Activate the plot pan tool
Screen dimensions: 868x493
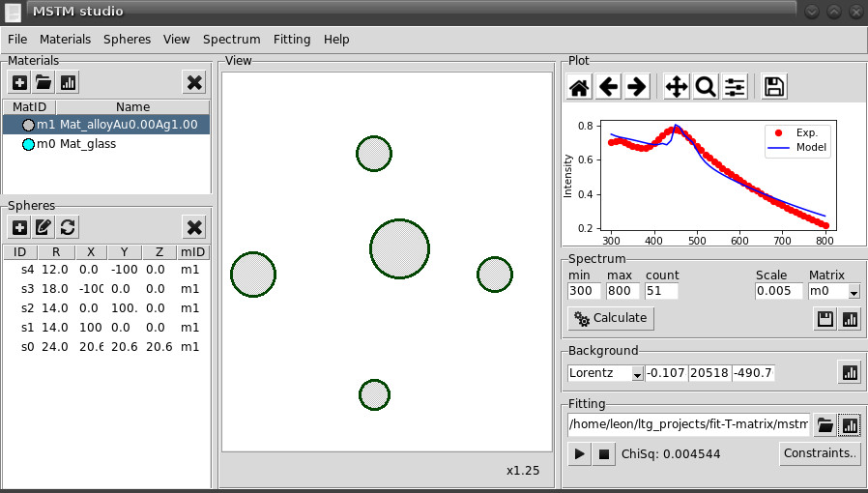pos(677,87)
